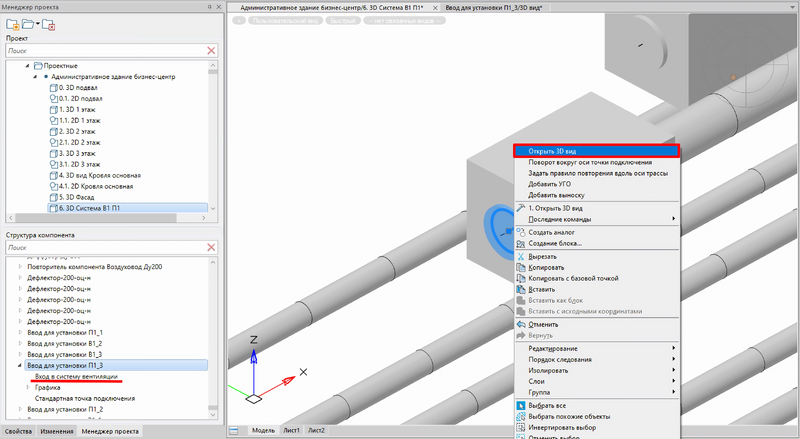
Task: Open Изолировать submenu
Action: point(596,371)
